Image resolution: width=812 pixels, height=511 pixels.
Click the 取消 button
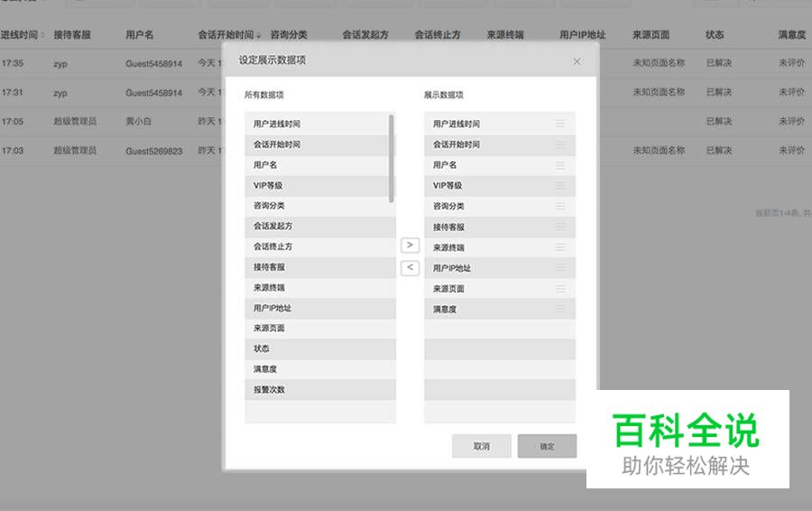tap(481, 446)
